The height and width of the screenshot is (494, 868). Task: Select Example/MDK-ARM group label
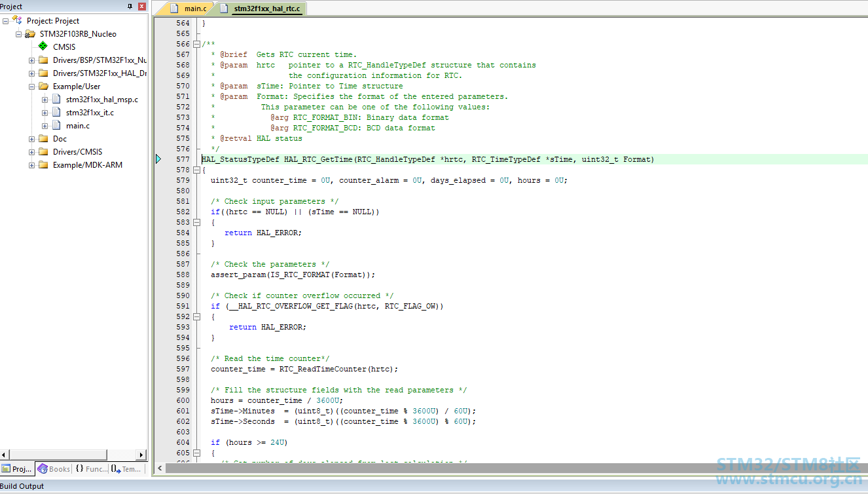[x=88, y=164]
